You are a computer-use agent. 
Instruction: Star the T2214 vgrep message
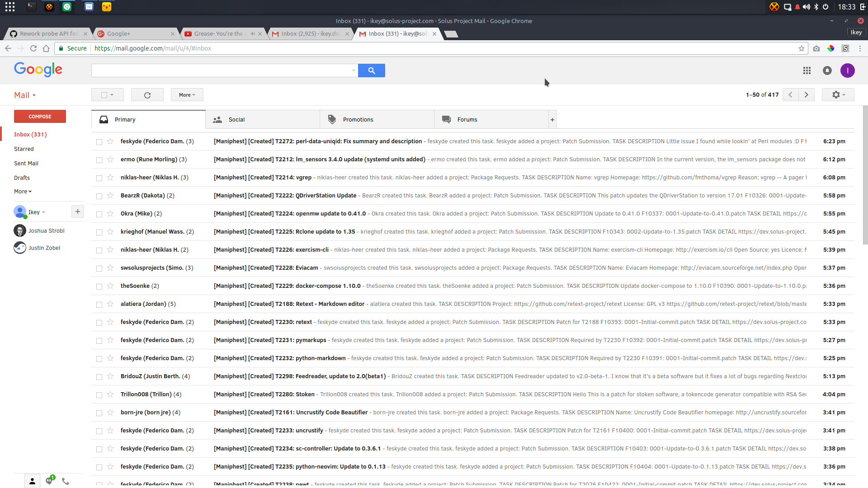pos(110,178)
